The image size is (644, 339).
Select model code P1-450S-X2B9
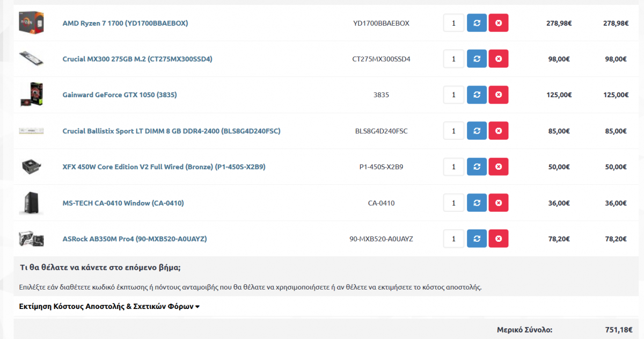point(381,167)
